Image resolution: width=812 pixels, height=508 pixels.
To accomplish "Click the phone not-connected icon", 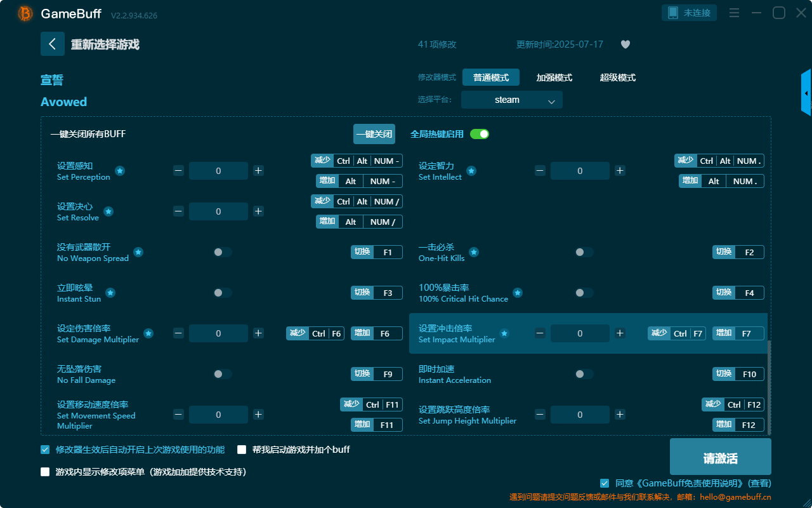I will (672, 13).
